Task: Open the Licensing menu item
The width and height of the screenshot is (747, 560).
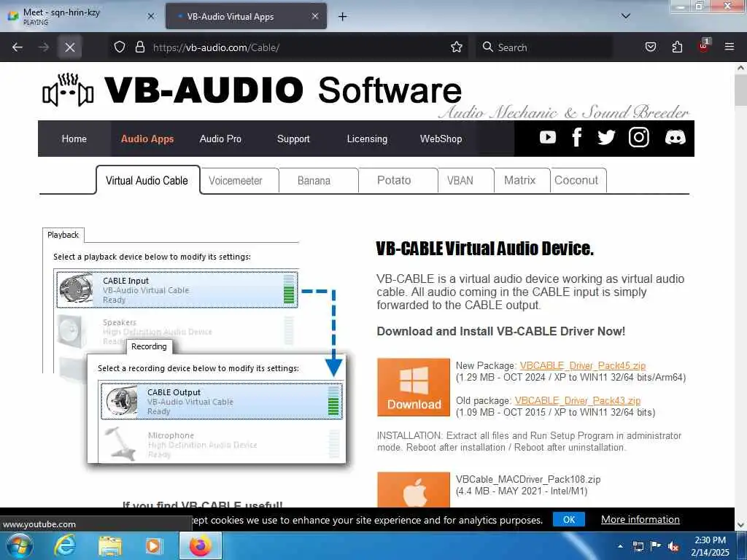Action: pyautogui.click(x=367, y=139)
